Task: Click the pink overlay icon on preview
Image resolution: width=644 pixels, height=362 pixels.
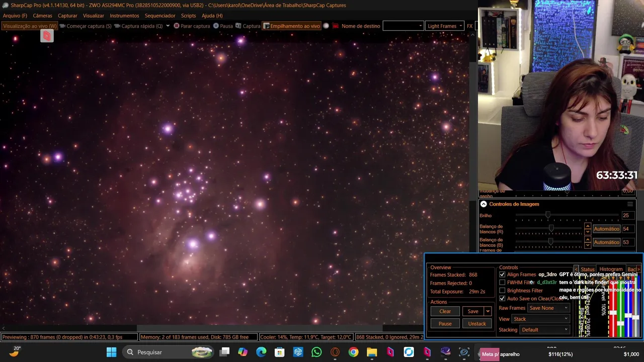Action: tap(47, 36)
